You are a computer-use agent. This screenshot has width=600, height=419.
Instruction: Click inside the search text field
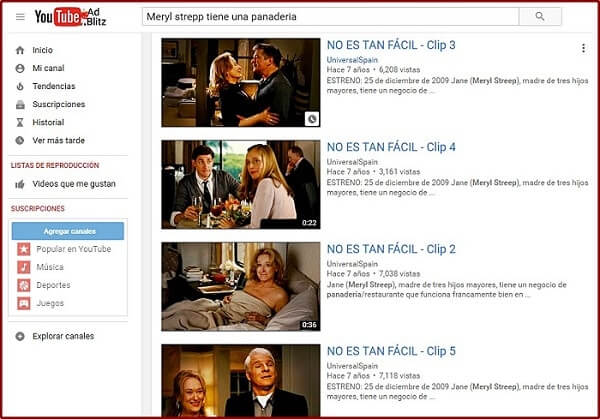[331, 16]
